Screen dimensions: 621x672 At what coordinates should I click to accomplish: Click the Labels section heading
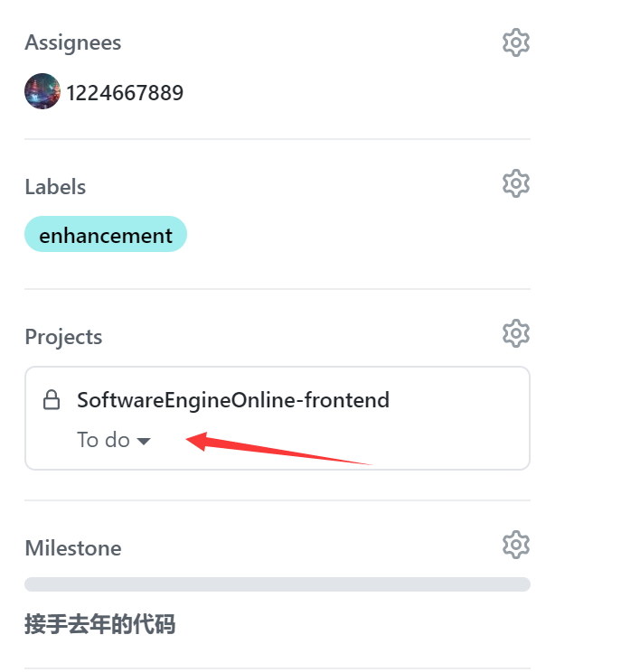55,187
